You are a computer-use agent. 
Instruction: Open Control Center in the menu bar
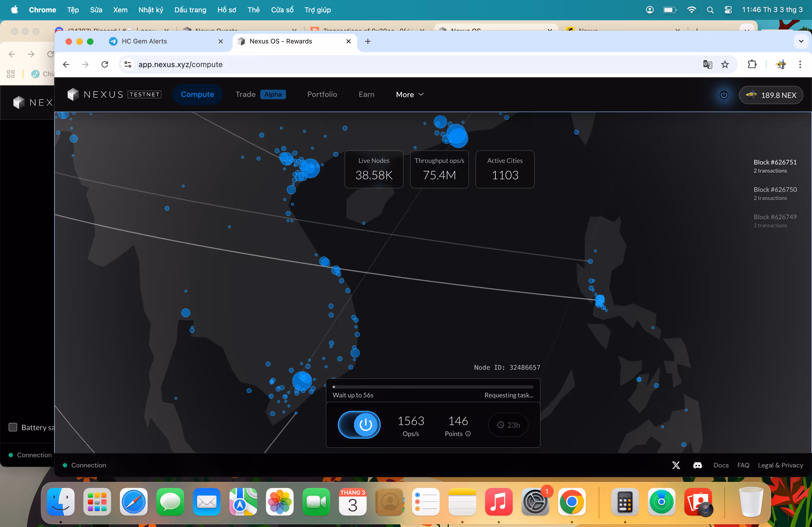pos(728,10)
